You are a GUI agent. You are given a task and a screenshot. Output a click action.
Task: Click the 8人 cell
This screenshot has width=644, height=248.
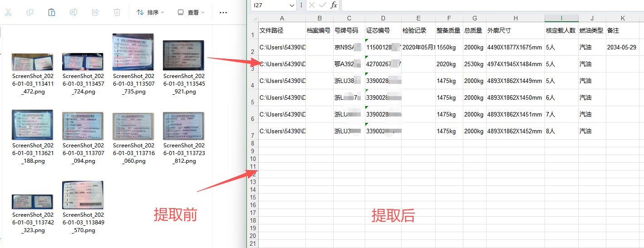coord(562,131)
